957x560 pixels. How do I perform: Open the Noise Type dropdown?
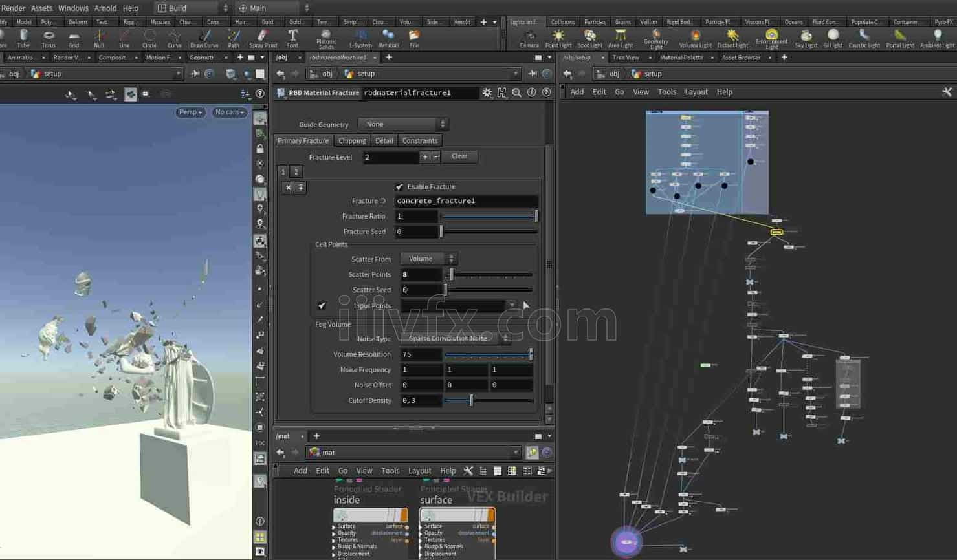point(456,338)
